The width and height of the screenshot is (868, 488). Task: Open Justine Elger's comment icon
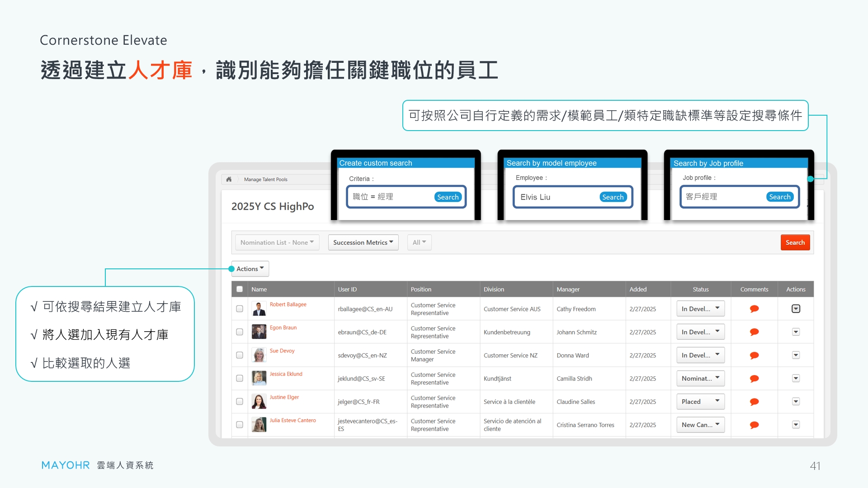[754, 402]
